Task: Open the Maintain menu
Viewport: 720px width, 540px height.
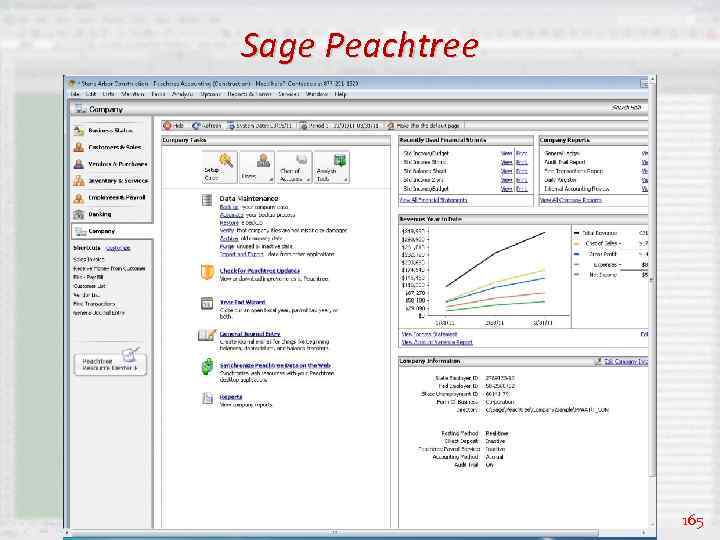Action: pyautogui.click(x=133, y=94)
